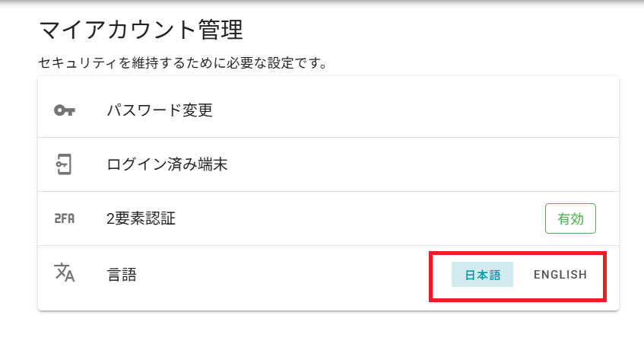
Task: Click the key icon for password change
Action: pyautogui.click(x=65, y=110)
